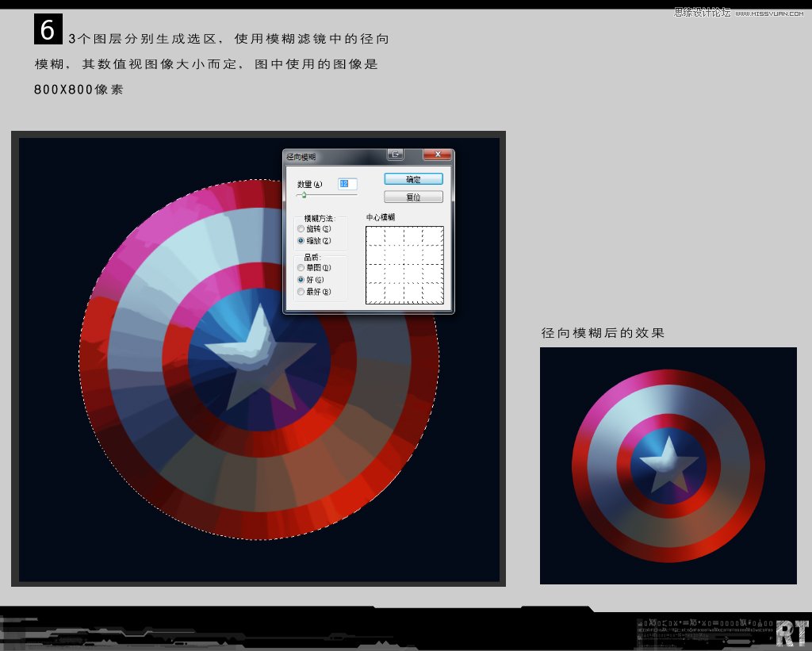The width and height of the screenshot is (812, 651).
Task: Click inside the 中心模糊 blur center grid
Action: coord(404,265)
